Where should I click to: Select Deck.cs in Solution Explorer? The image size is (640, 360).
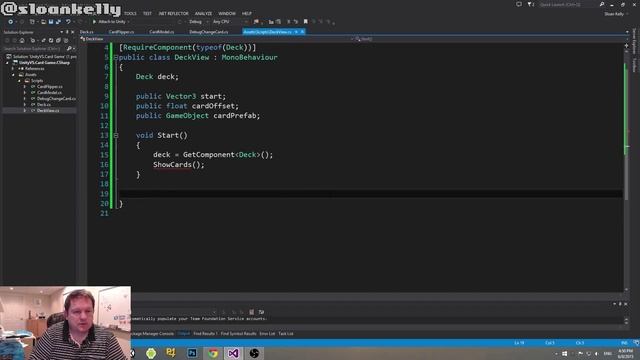44,104
